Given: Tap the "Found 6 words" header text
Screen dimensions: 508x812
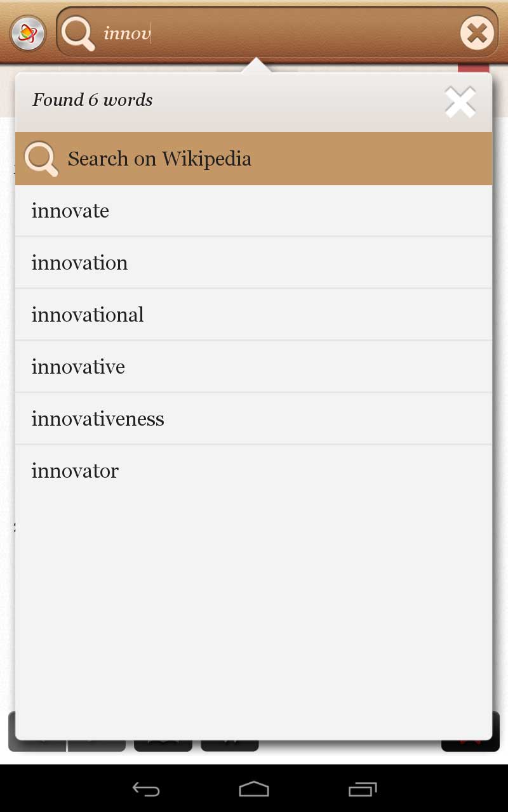Looking at the screenshot, I should coord(92,100).
